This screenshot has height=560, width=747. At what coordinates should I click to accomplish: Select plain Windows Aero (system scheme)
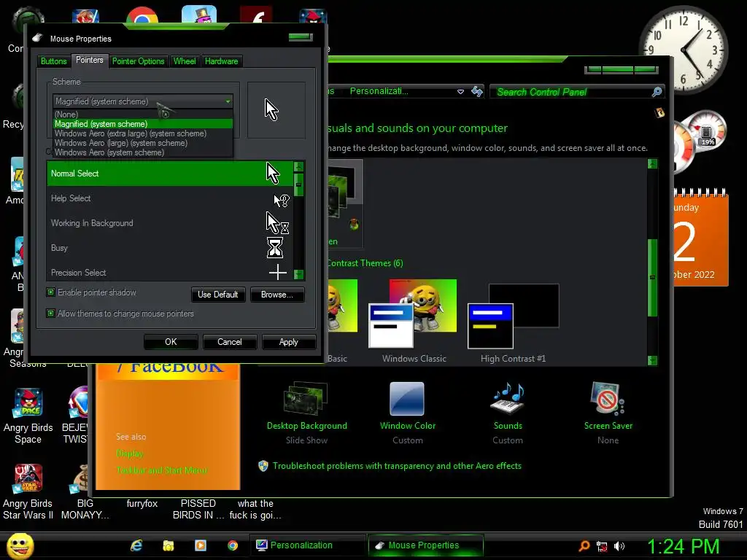(142, 152)
